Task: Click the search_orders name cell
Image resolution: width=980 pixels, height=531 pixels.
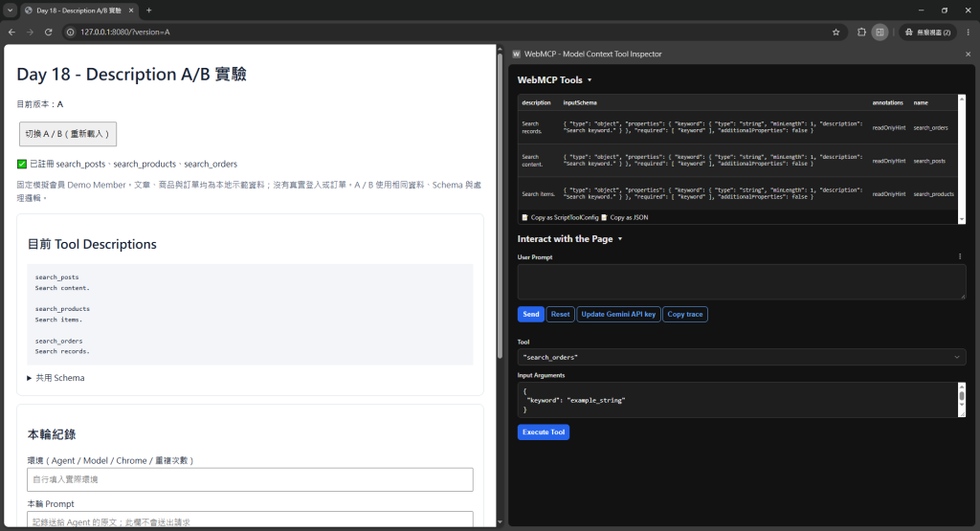Action: (930, 127)
